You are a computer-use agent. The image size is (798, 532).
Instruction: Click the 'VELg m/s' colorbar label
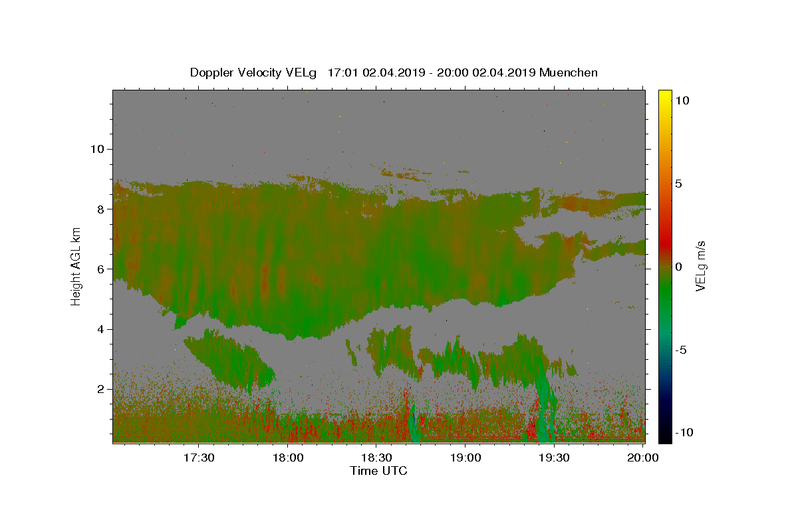[700, 266]
